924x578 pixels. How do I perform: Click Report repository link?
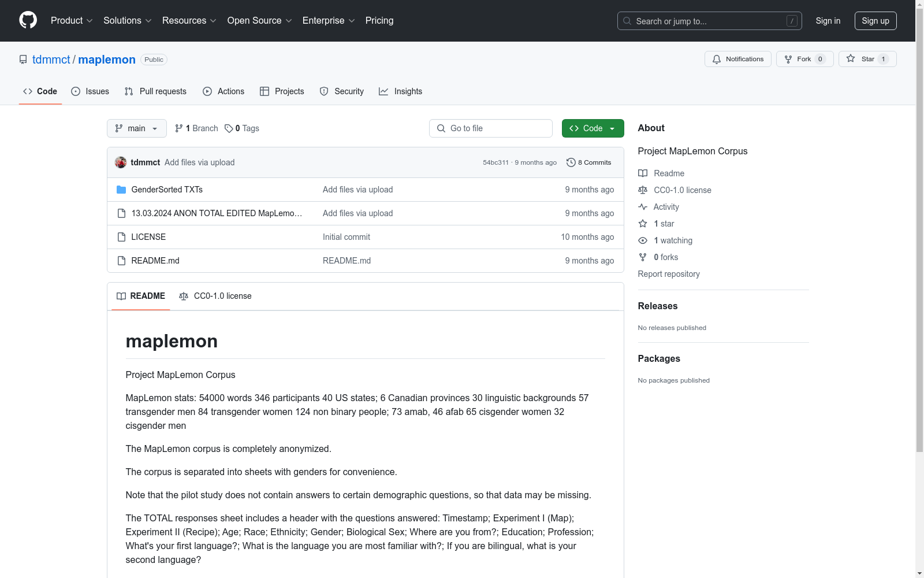[669, 274]
